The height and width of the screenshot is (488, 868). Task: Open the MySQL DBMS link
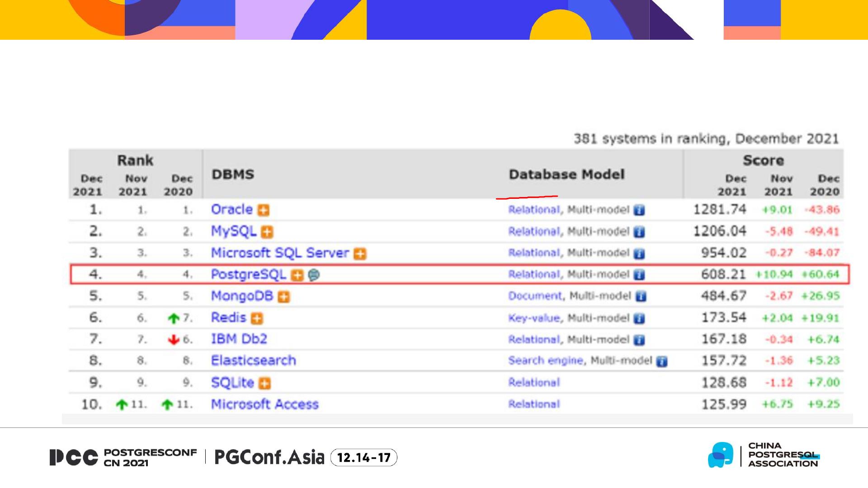(234, 231)
